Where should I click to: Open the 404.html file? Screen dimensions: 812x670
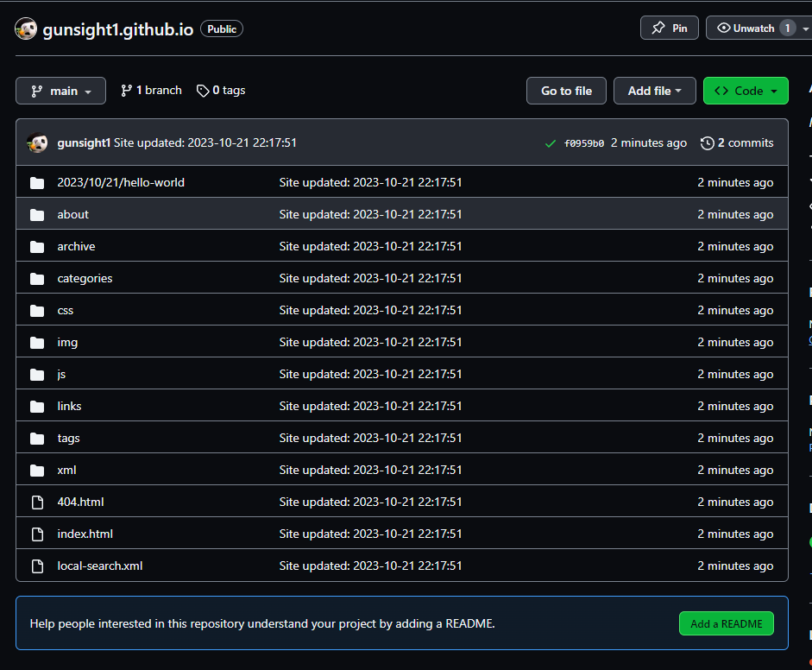[81, 502]
